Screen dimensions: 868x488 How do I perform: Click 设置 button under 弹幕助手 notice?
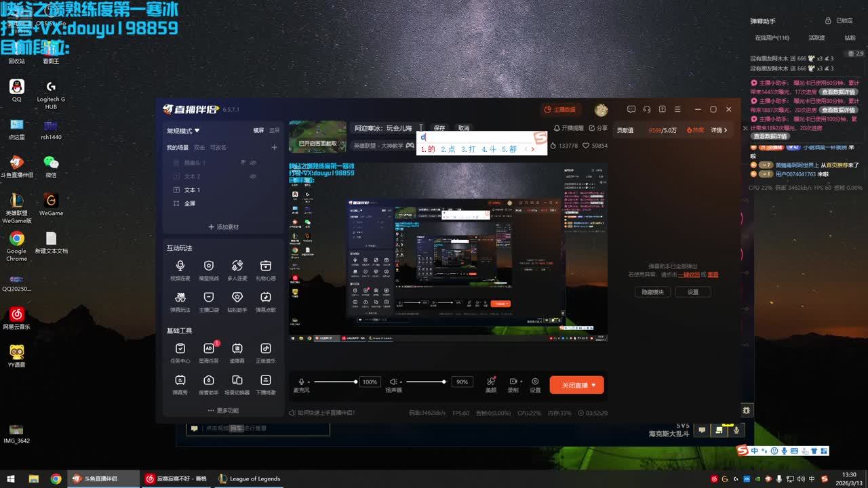pos(692,292)
